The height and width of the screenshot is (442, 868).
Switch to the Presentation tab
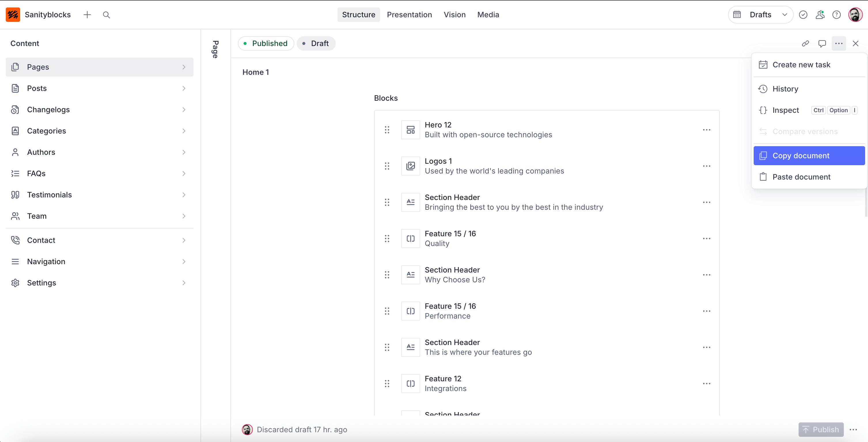point(409,15)
